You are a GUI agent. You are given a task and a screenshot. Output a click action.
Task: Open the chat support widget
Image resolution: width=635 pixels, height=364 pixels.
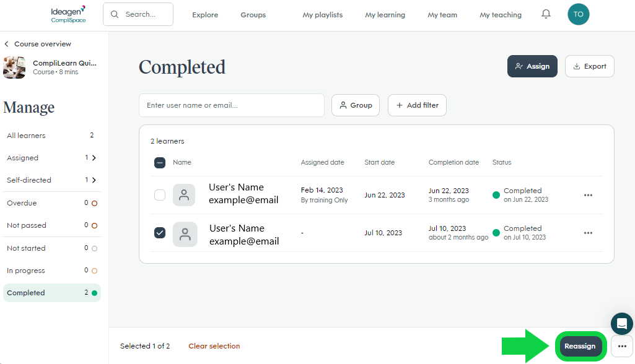[621, 324]
